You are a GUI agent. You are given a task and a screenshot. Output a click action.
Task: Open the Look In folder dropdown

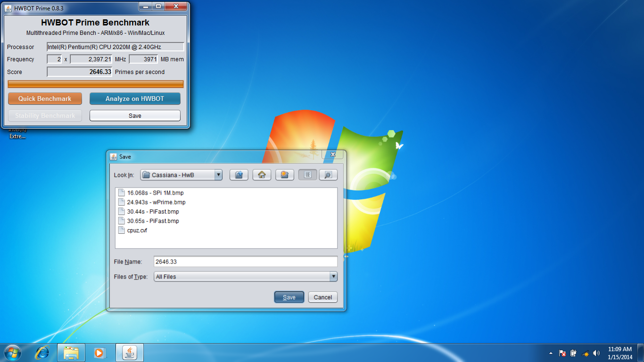[218, 175]
